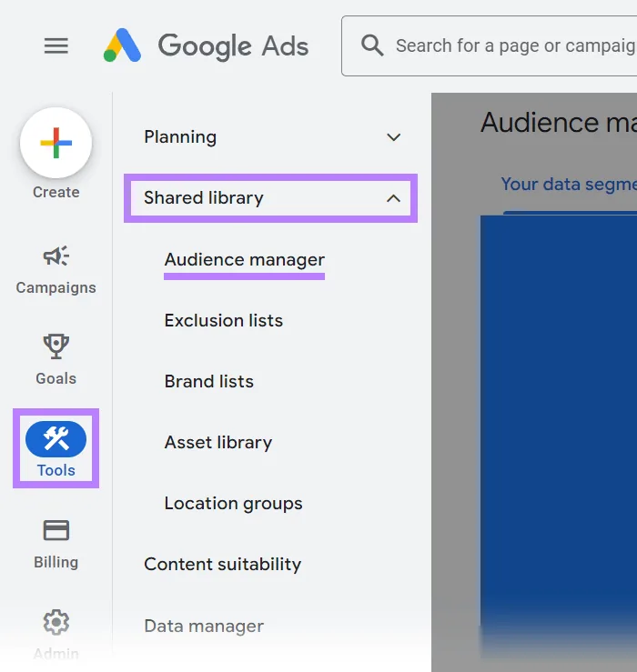Open the hamburger main menu
Screen dimensions: 637x672
[56, 45]
